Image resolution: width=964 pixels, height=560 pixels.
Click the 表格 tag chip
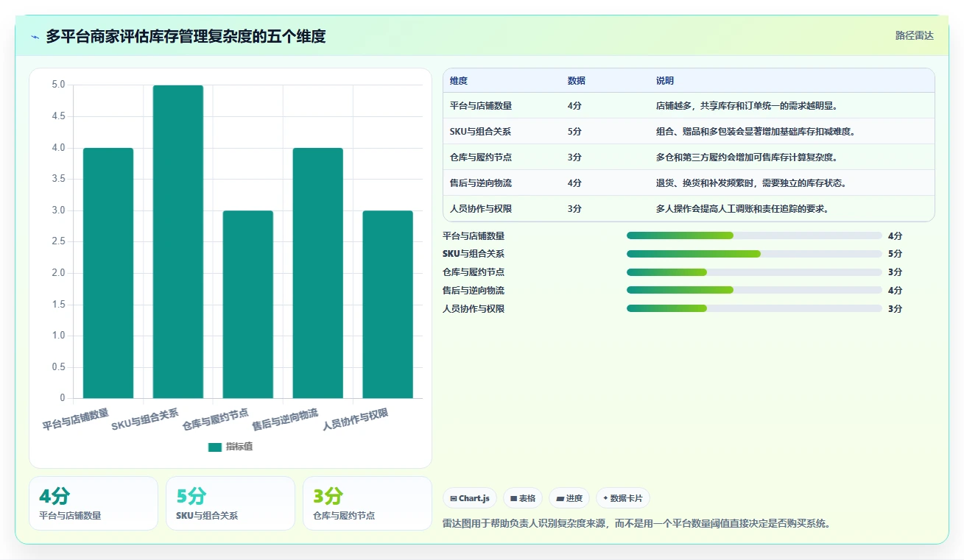coord(523,498)
